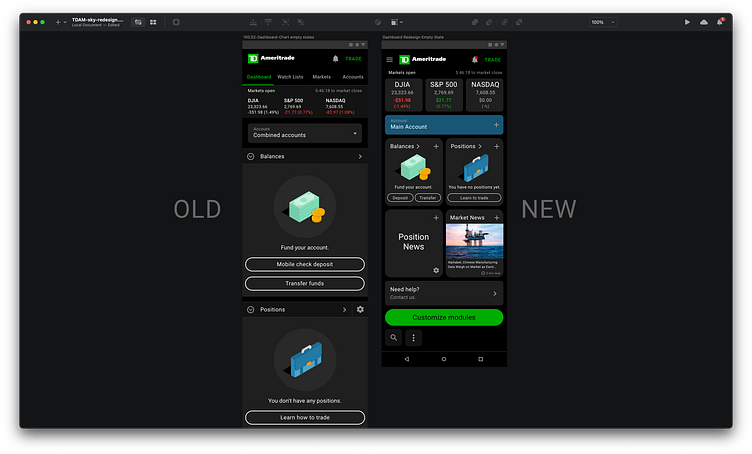Switch to grid view icon in toolbar
This screenshot has height=454, width=752.
point(153,22)
